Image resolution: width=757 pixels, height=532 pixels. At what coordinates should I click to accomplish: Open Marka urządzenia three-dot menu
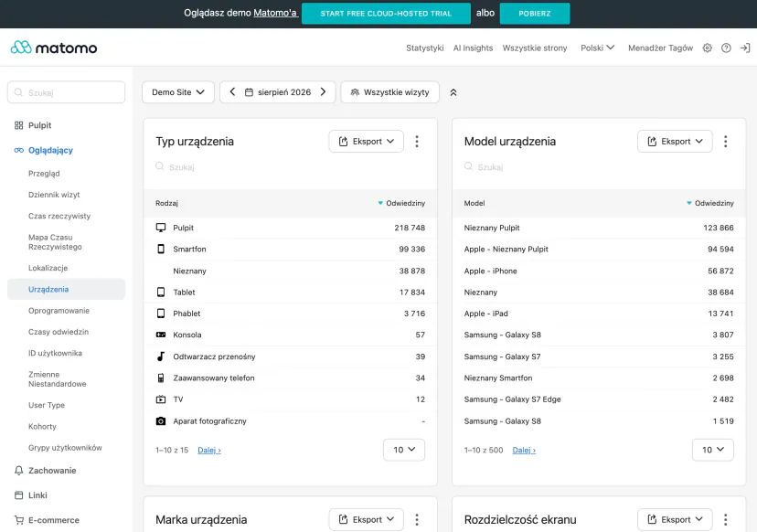click(417, 519)
